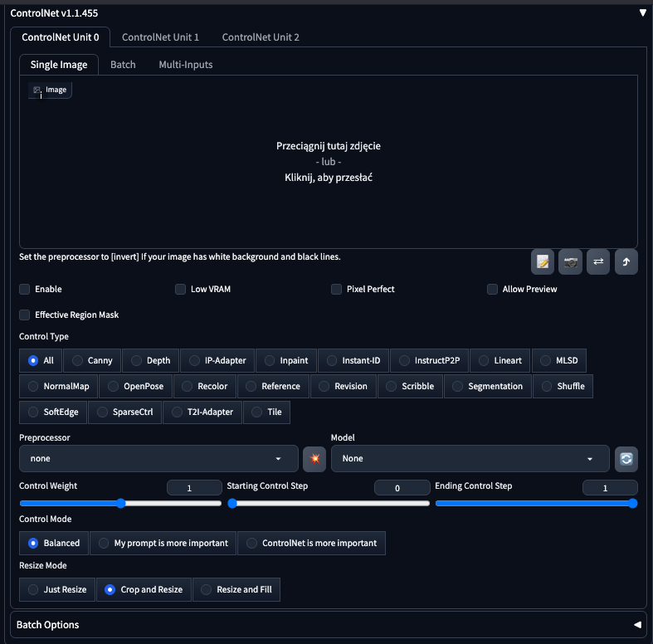Enable the ControlNet unit checkbox
Image resolution: width=653 pixels, height=644 pixels.
pyautogui.click(x=25, y=289)
